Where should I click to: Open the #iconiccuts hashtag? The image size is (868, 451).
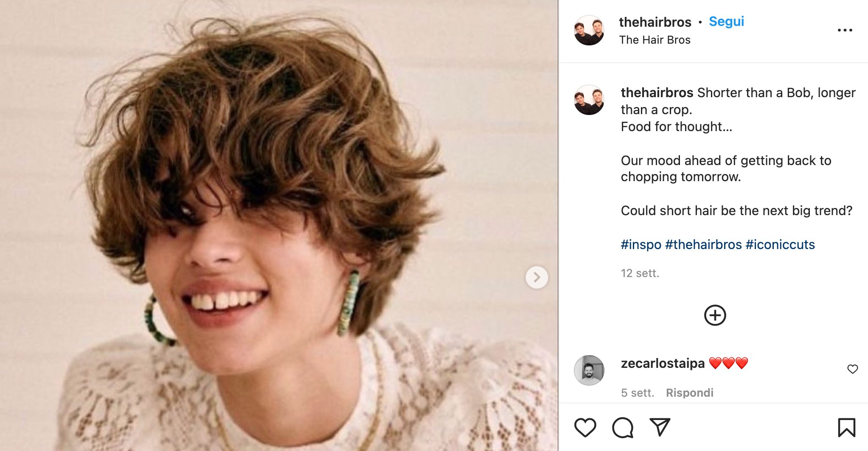click(x=780, y=245)
